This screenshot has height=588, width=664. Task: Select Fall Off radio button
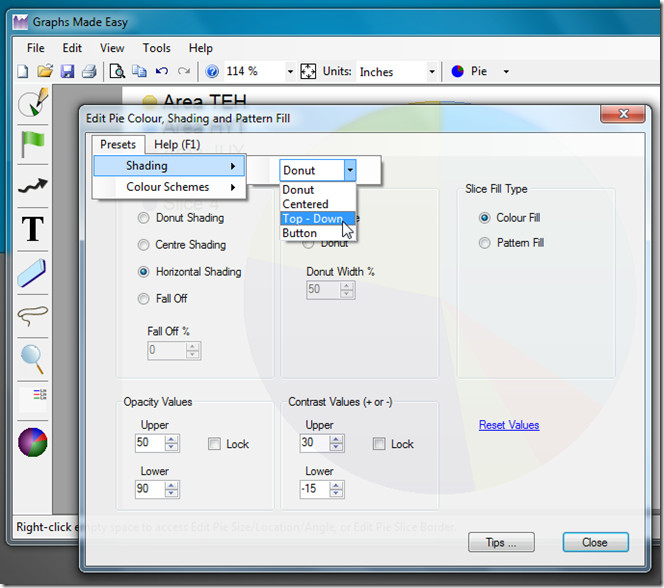[x=144, y=299]
